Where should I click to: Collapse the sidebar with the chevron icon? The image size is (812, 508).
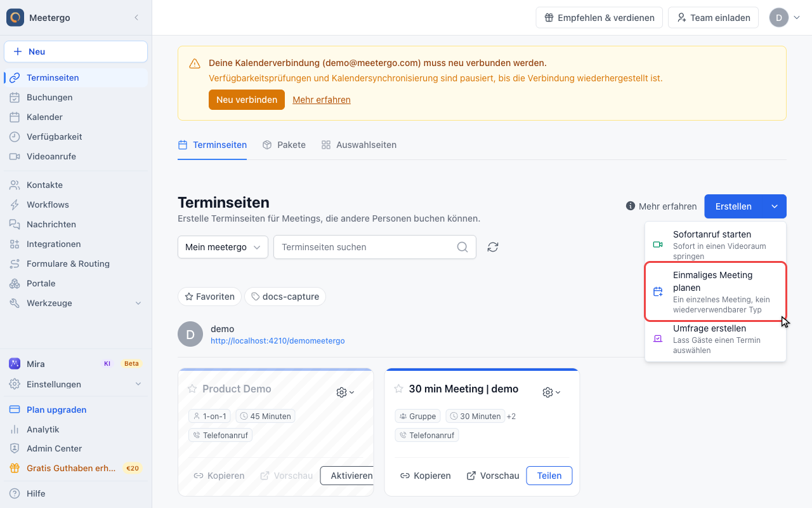(x=136, y=18)
